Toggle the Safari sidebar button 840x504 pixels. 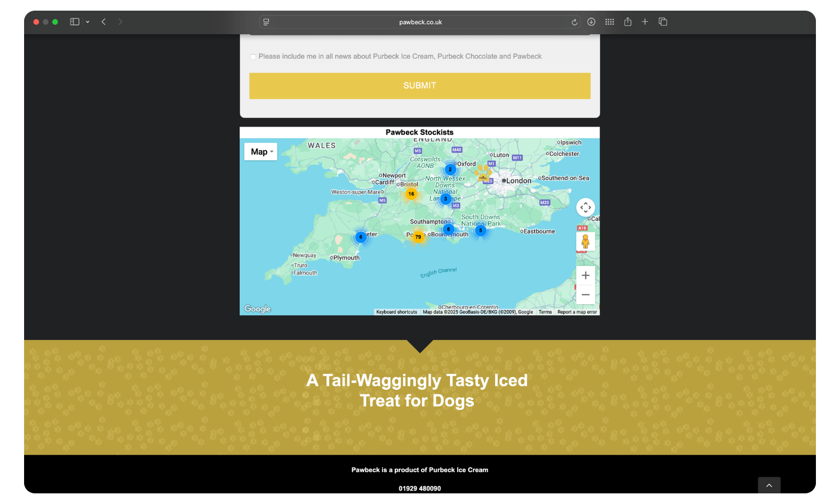(74, 22)
